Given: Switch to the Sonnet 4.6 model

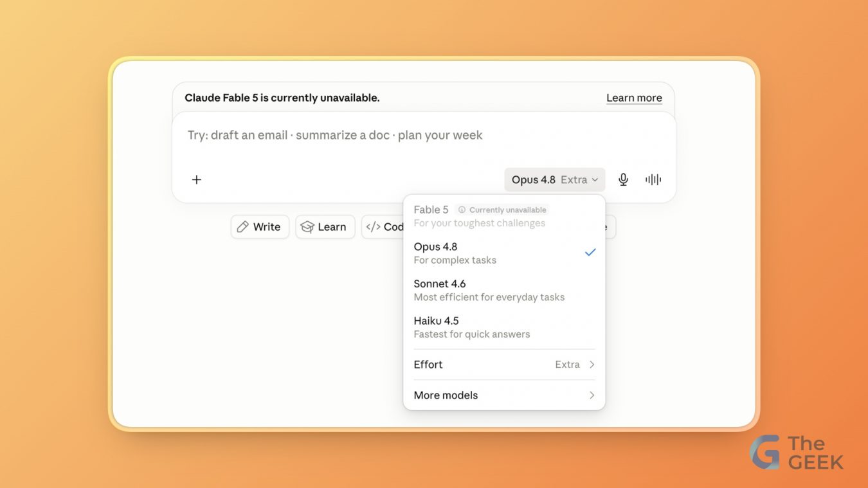Looking at the screenshot, I should (504, 290).
